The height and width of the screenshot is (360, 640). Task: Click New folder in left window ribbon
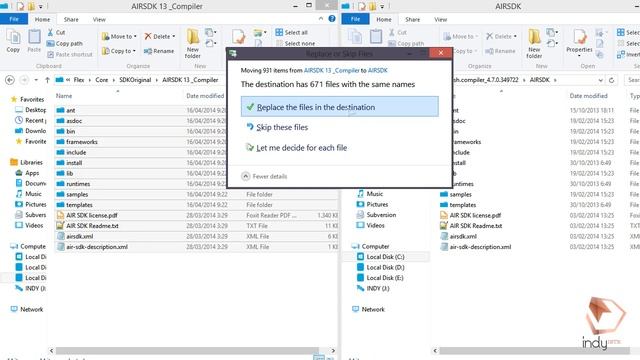click(193, 44)
